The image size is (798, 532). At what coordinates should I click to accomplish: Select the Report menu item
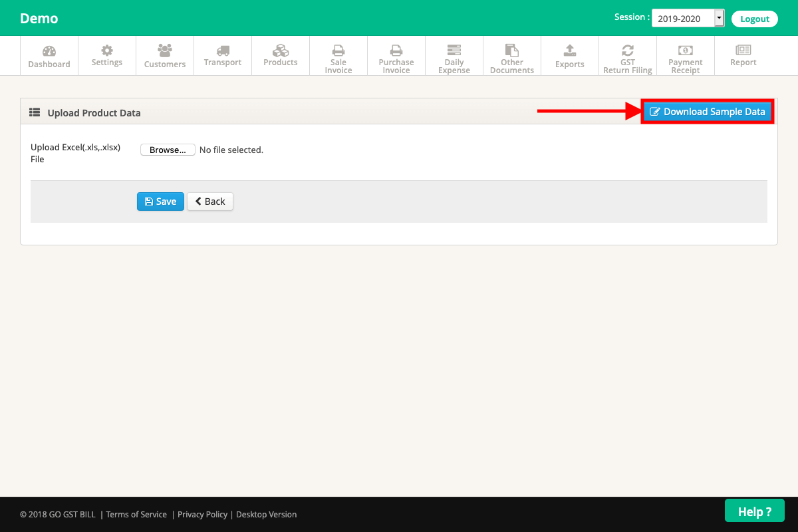pos(743,56)
